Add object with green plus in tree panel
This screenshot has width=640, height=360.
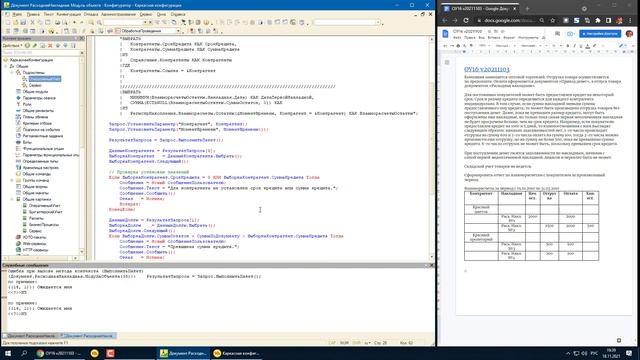[x=27, y=45]
